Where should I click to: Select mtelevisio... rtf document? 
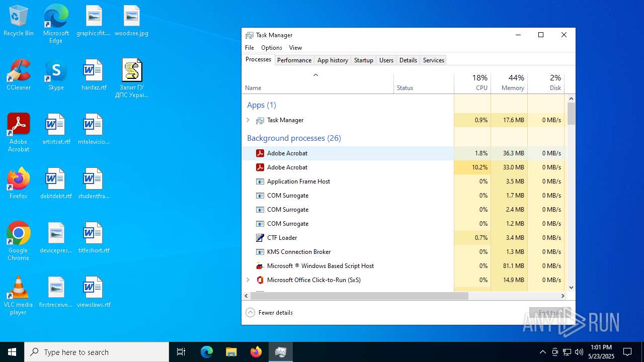pyautogui.click(x=94, y=130)
